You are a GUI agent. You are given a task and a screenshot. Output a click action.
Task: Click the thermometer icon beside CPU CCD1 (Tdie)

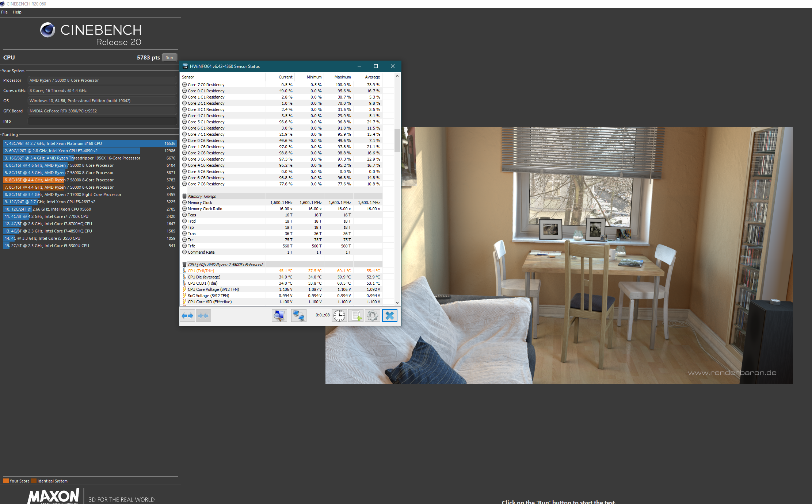click(x=184, y=283)
